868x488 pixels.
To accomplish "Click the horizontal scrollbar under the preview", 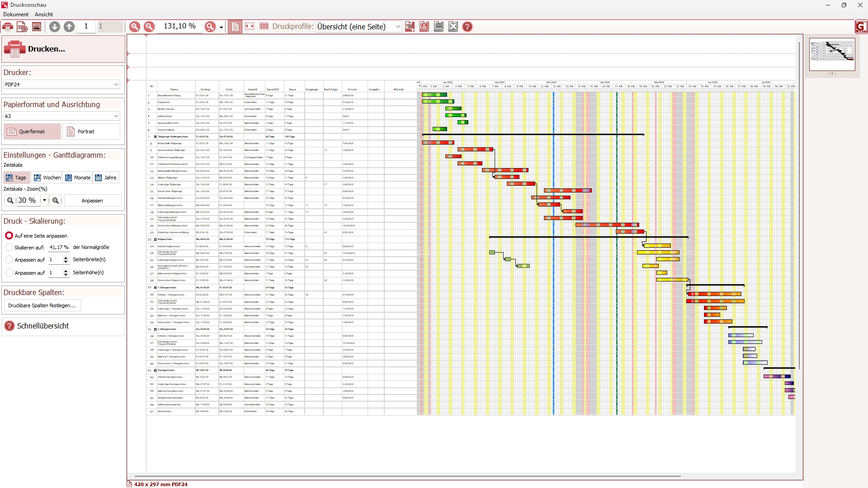I will [x=407, y=476].
